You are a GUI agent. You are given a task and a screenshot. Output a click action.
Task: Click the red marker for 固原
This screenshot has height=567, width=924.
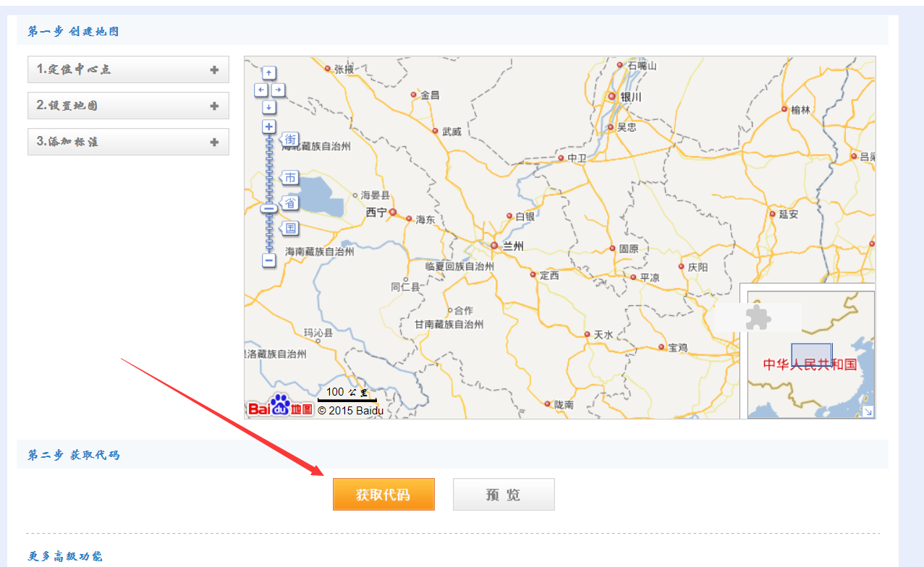tap(612, 248)
